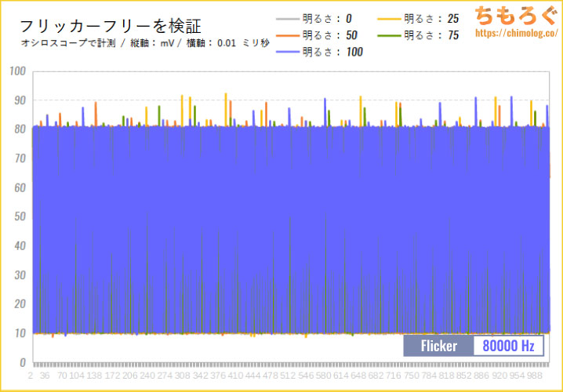Click the green legend line for brightness 75

pyautogui.click(x=389, y=35)
